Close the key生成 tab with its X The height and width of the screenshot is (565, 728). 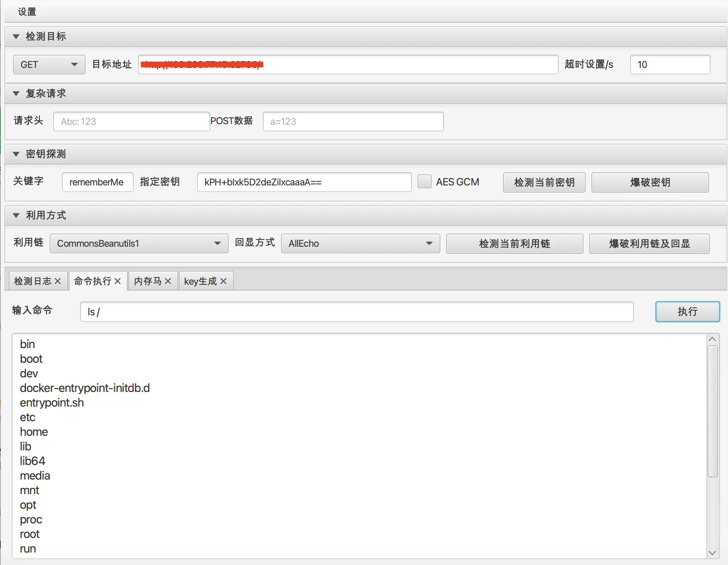point(223,281)
